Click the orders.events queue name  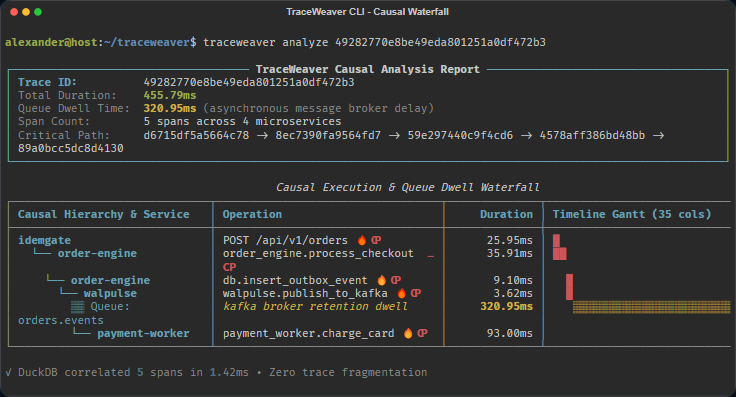tap(61, 320)
